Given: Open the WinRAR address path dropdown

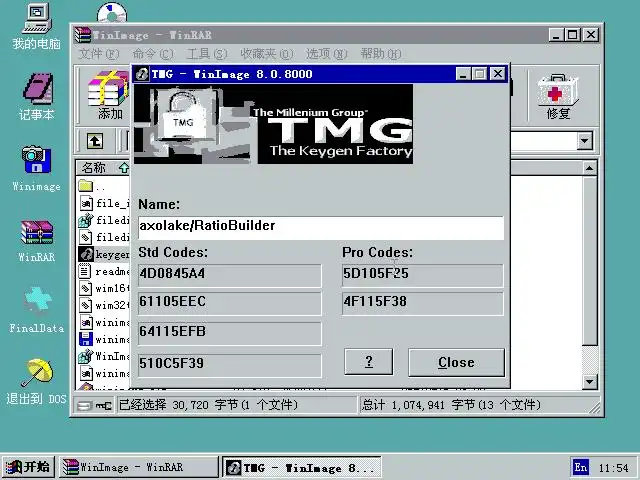Looking at the screenshot, I should [584, 141].
